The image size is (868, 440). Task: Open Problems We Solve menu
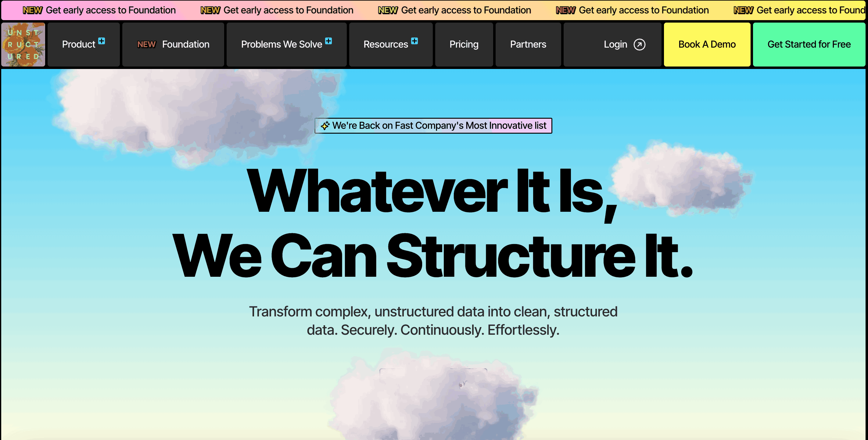point(286,45)
